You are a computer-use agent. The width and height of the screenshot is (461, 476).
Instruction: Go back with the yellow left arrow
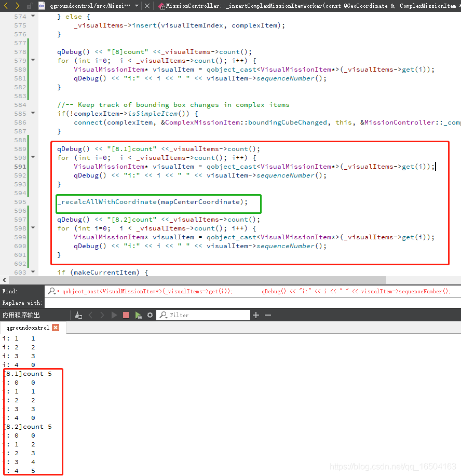point(6,6)
